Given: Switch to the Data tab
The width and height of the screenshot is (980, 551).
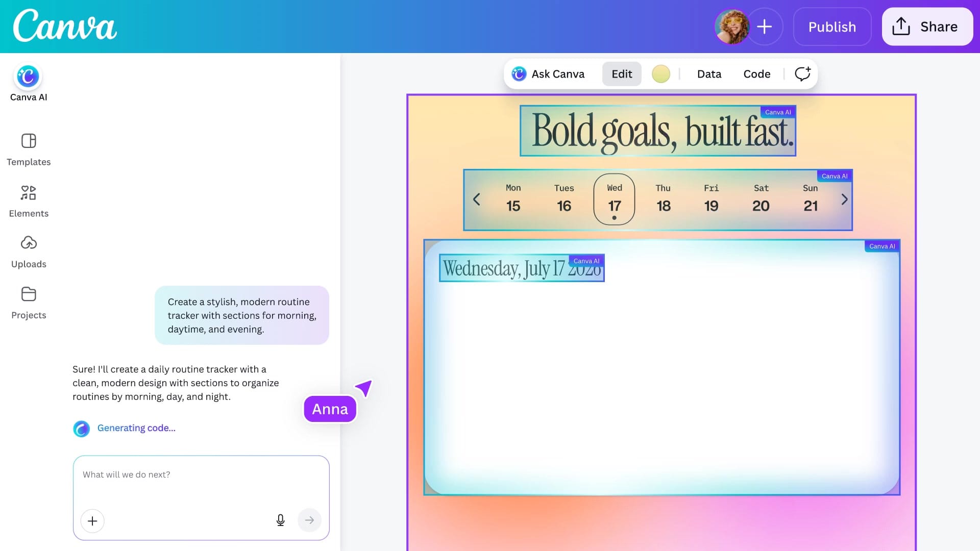Looking at the screenshot, I should (709, 74).
